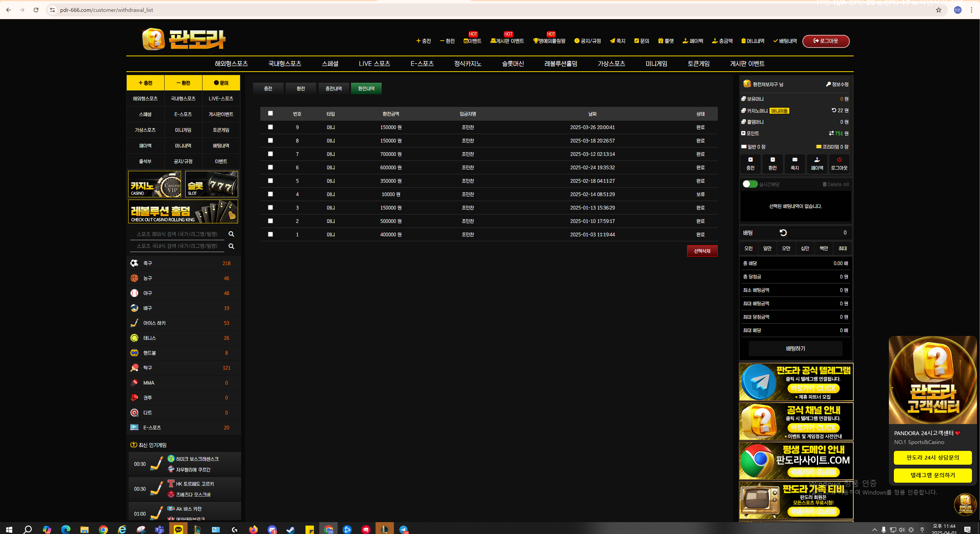
Task: Open the Windows system tray hidden icons chevron
Action: pyautogui.click(x=874, y=529)
